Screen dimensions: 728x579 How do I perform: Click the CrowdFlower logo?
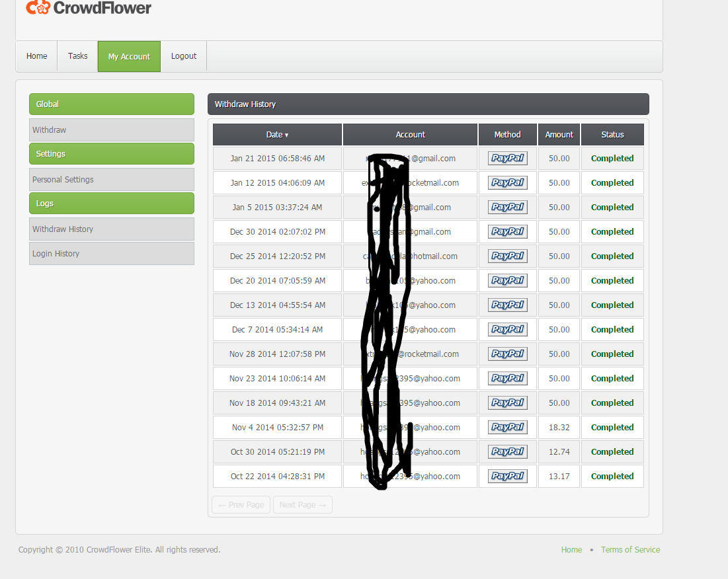(89, 7)
